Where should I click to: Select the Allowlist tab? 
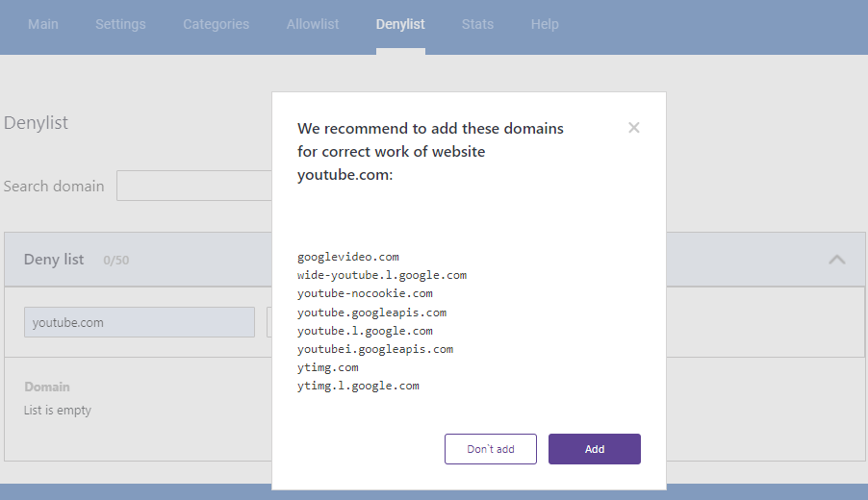313,24
